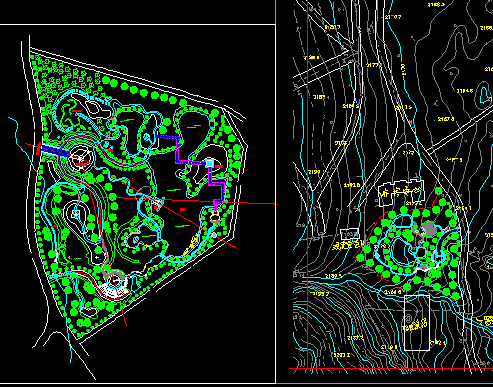Screen dimensions: 493x387
Task: Click the white multi-wing building outline above garden
Action: tap(401, 193)
